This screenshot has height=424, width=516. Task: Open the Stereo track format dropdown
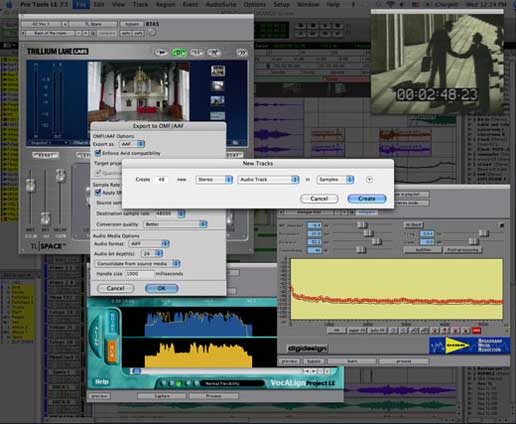214,180
